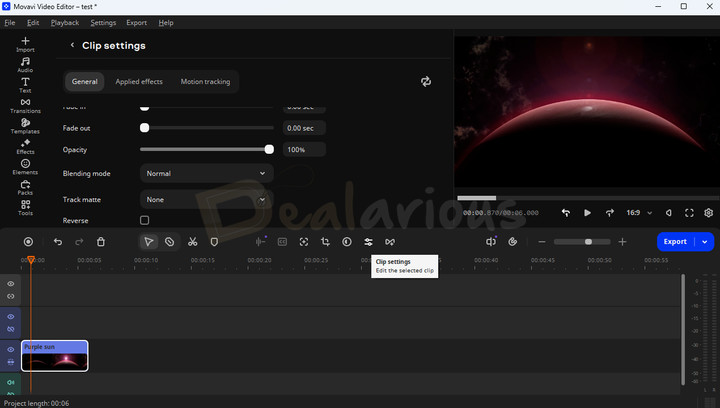
Task: Open the Track matte None dropdown
Action: tap(207, 200)
